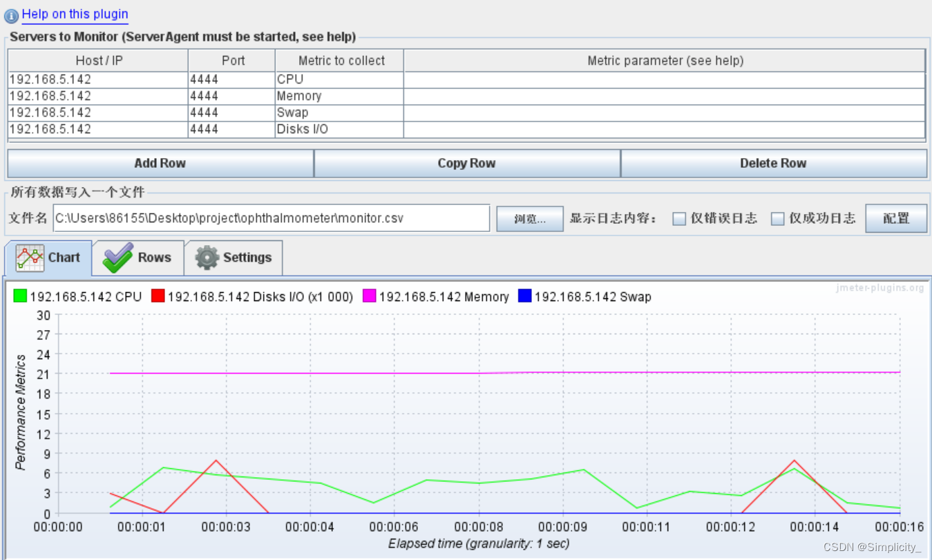Open the Settings tab
Image resolution: width=932 pixels, height=560 pixels.
pyautogui.click(x=234, y=258)
